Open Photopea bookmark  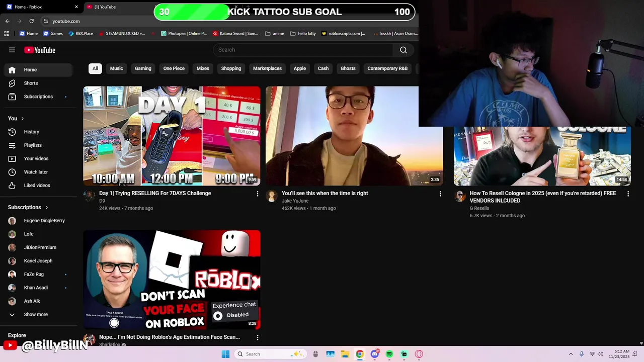pyautogui.click(x=184, y=34)
